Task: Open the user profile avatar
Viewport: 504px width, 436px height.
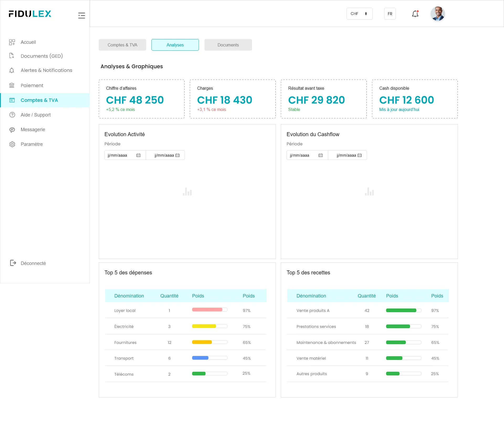Action: (438, 14)
